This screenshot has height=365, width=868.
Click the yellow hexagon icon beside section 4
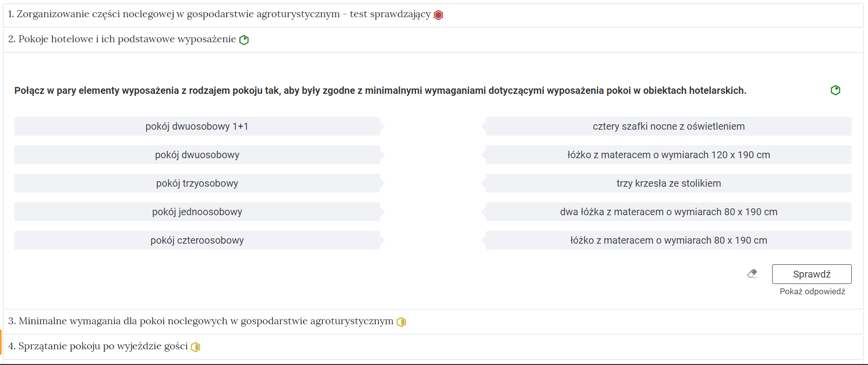click(x=196, y=347)
